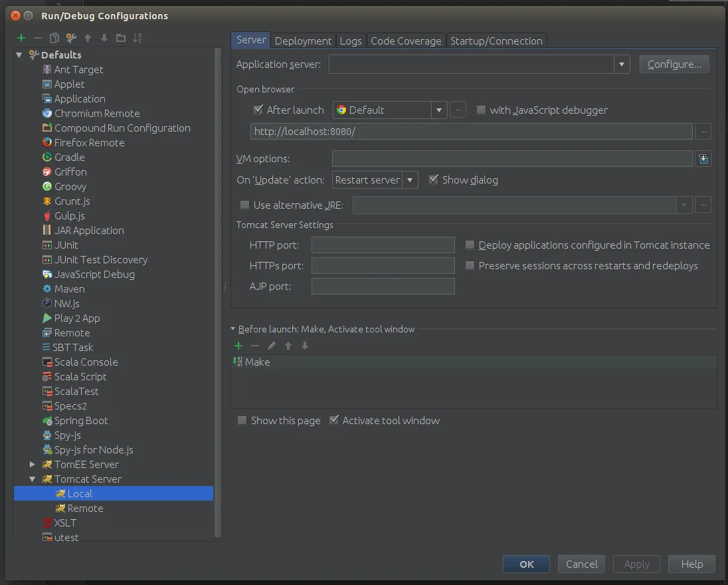Open the Startup/Connection tab
The height and width of the screenshot is (585, 728).
click(x=496, y=41)
